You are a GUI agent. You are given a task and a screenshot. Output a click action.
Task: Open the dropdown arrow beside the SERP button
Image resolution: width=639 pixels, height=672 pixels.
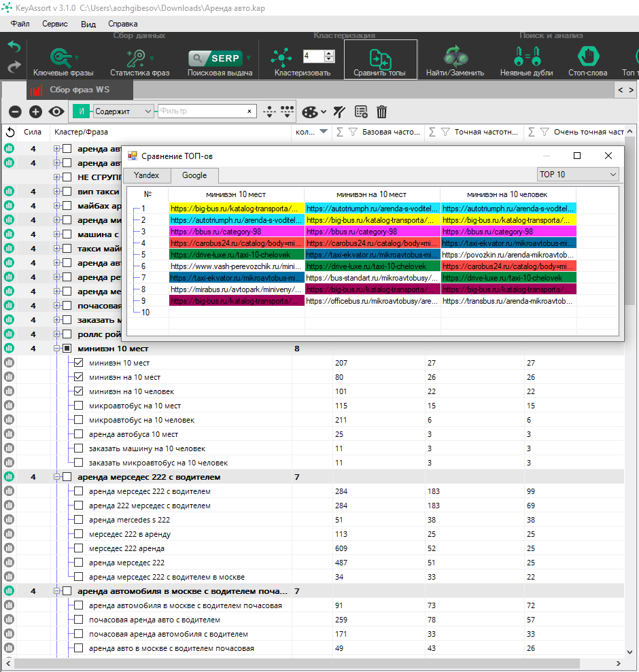tap(249, 58)
